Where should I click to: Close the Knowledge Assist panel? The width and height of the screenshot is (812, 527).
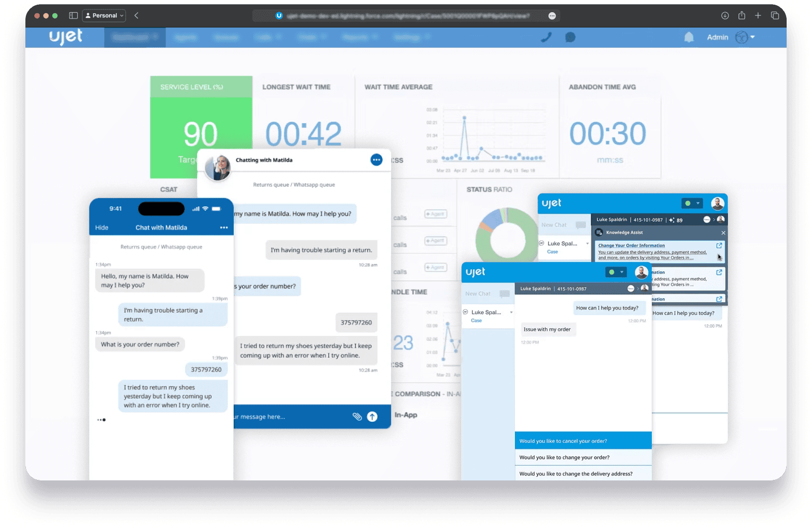click(723, 233)
